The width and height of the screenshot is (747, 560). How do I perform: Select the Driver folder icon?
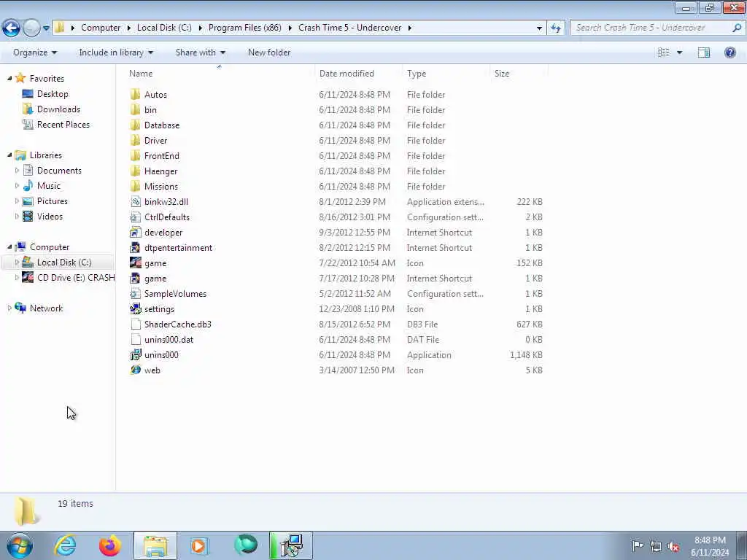coord(136,140)
